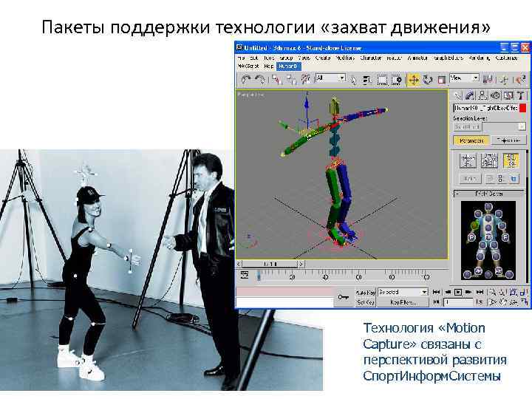Screen dimensions: 532x399
Task: Activate the Select and Move tool
Action: click(414, 80)
